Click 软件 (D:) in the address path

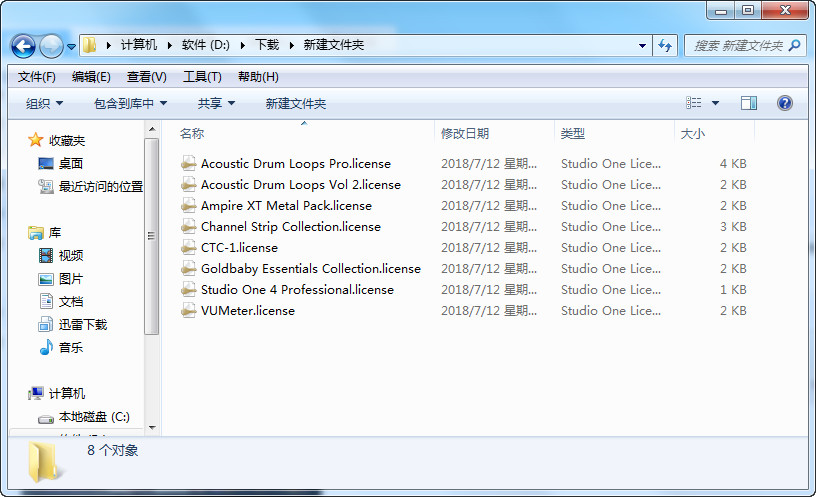pyautogui.click(x=206, y=45)
